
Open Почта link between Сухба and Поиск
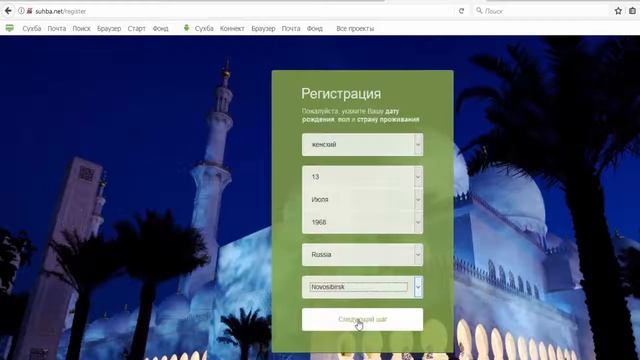pos(57,29)
